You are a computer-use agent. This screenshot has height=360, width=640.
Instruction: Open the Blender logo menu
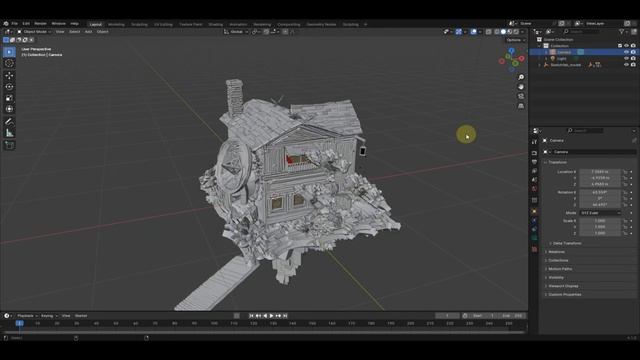tap(6, 24)
